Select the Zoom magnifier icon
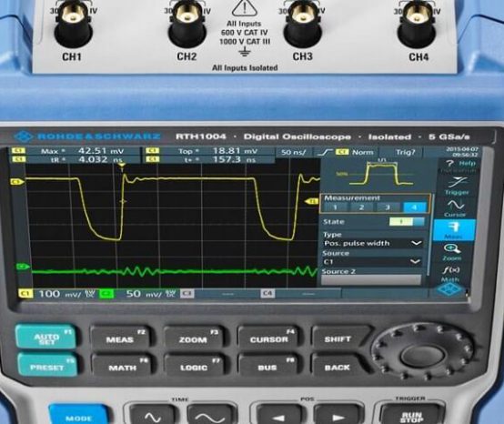 (452, 252)
